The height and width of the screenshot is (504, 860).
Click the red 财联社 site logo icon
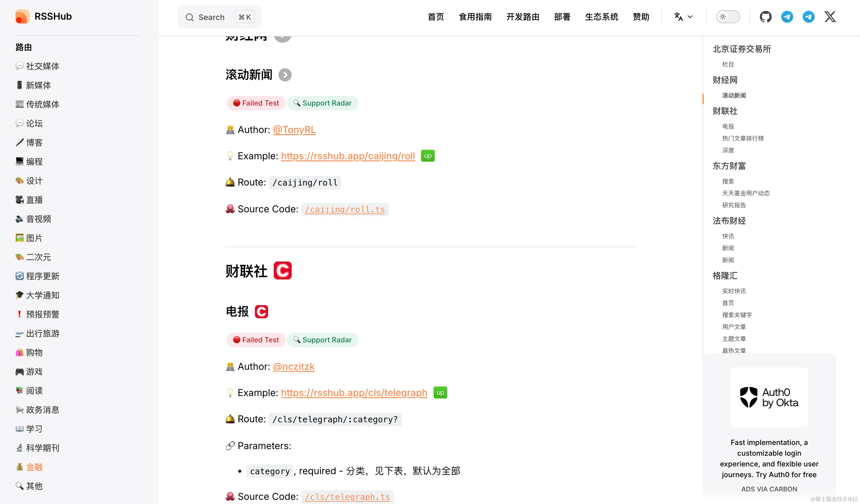[283, 270]
